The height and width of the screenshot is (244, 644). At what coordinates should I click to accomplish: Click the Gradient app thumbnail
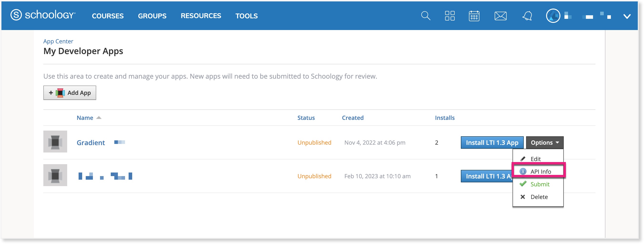(55, 142)
